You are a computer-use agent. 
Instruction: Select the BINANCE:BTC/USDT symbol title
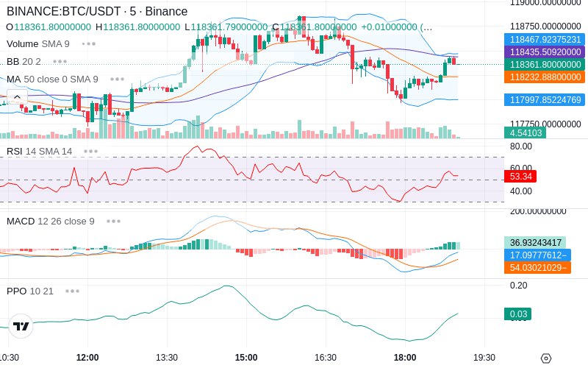(97, 11)
